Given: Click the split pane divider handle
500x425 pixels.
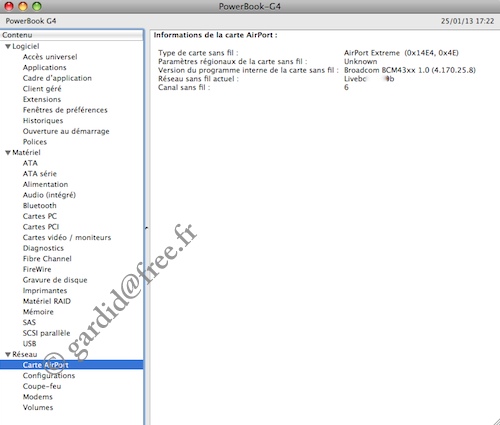Looking at the screenshot, I should click(x=146, y=228).
